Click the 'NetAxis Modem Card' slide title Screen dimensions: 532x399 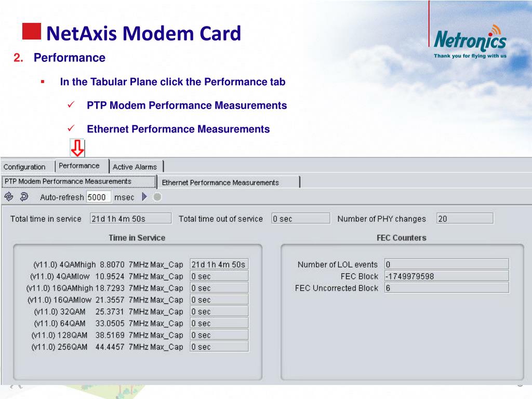(143, 33)
